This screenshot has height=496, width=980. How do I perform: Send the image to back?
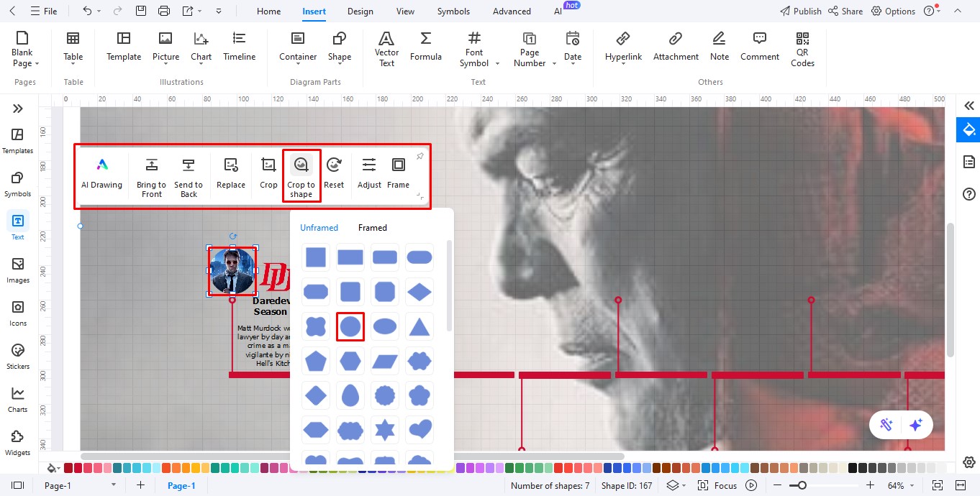pyautogui.click(x=189, y=178)
